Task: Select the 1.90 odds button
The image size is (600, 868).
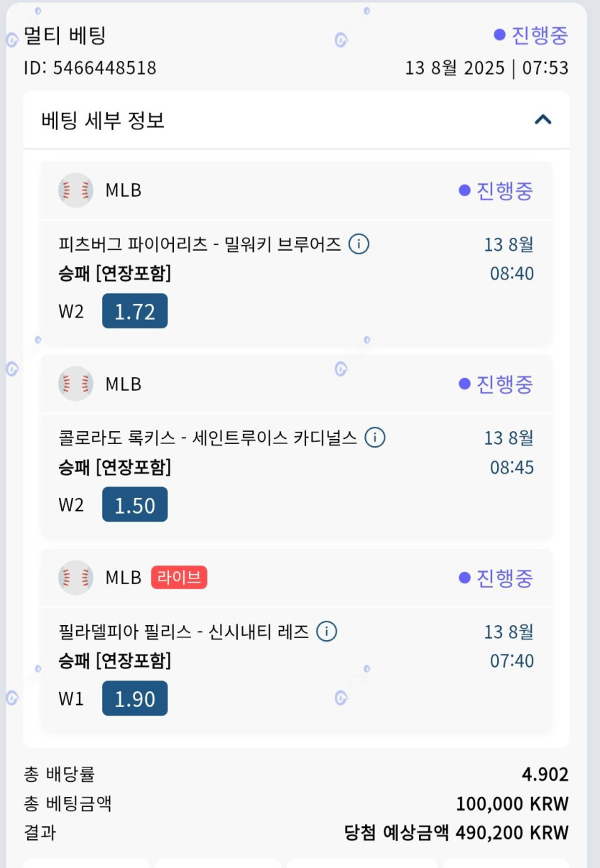Action: pyautogui.click(x=134, y=698)
